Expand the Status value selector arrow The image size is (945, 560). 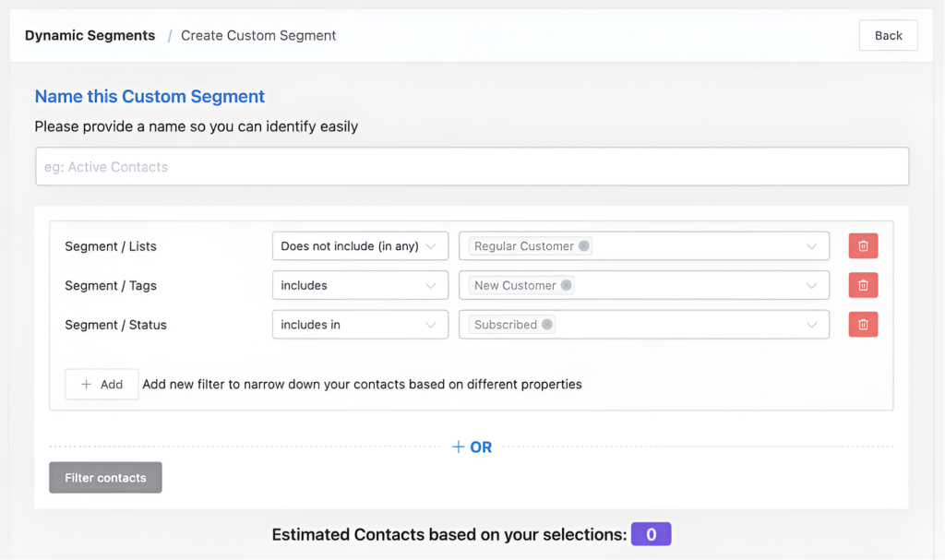pos(812,325)
